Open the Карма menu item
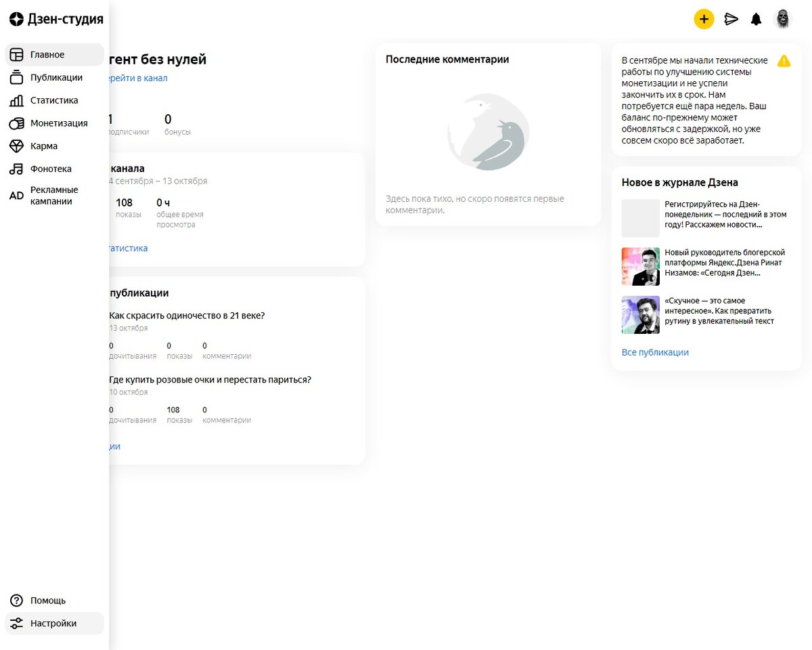This screenshot has width=812, height=650. coord(55,146)
